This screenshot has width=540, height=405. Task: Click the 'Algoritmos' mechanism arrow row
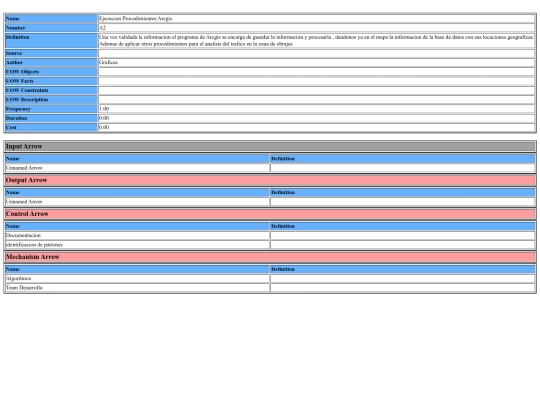pyautogui.click(x=137, y=279)
